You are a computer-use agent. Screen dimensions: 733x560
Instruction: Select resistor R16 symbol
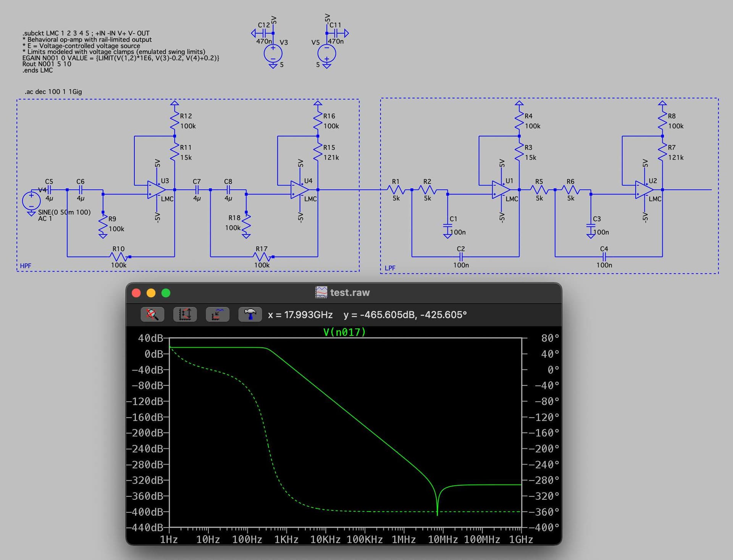pos(318,121)
